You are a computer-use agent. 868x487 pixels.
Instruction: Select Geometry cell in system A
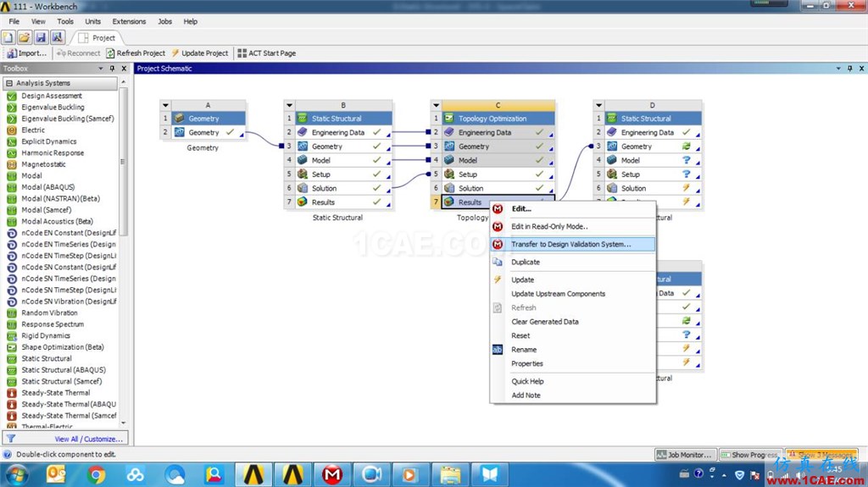[x=209, y=133]
